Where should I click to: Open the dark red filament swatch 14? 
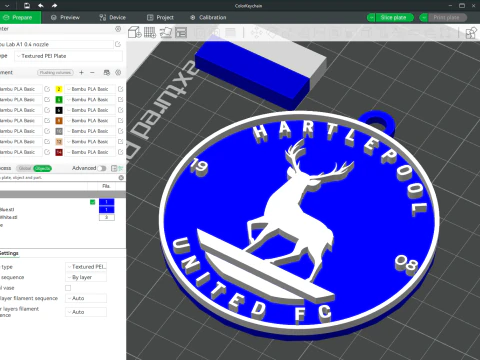pyautogui.click(x=59, y=152)
